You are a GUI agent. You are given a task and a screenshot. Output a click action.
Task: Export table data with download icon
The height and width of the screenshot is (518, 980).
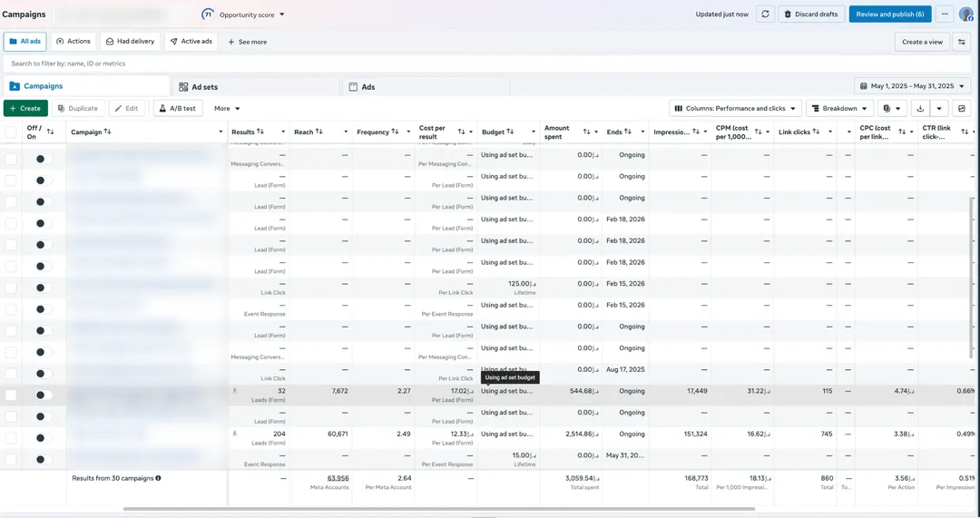point(920,108)
